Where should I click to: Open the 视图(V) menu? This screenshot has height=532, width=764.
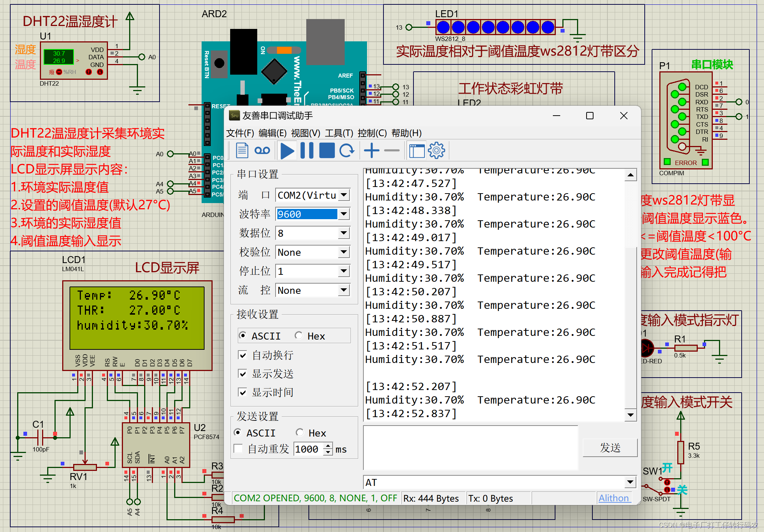click(306, 133)
